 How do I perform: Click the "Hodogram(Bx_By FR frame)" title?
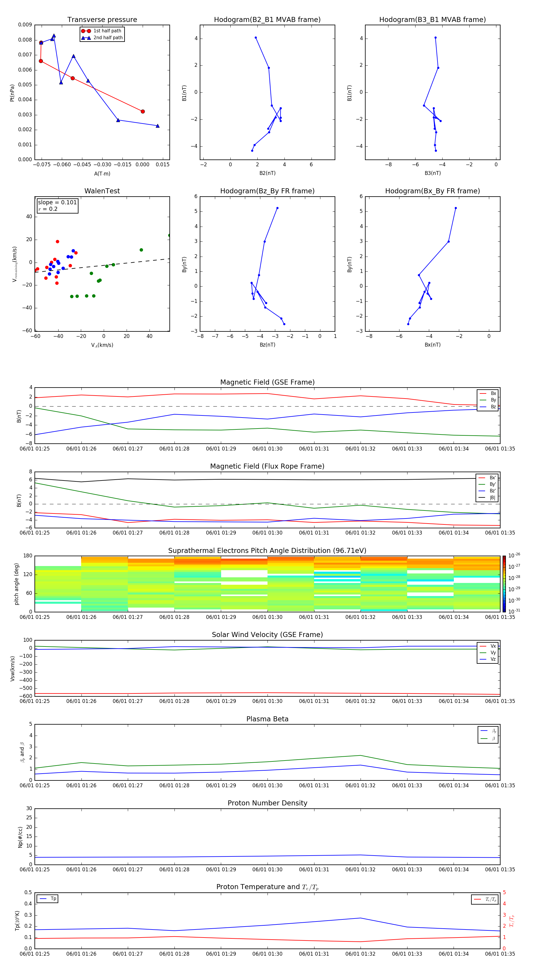pyautogui.click(x=432, y=191)
